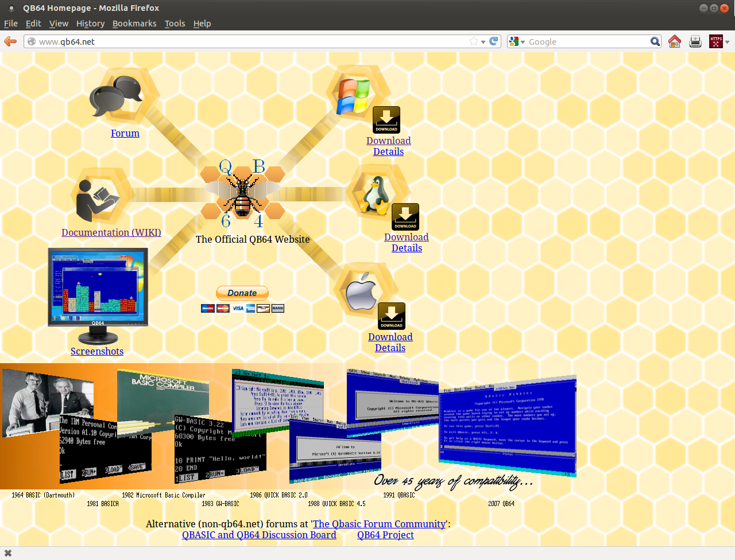
Task: Click the '2007 QB64' caption
Action: (x=501, y=504)
